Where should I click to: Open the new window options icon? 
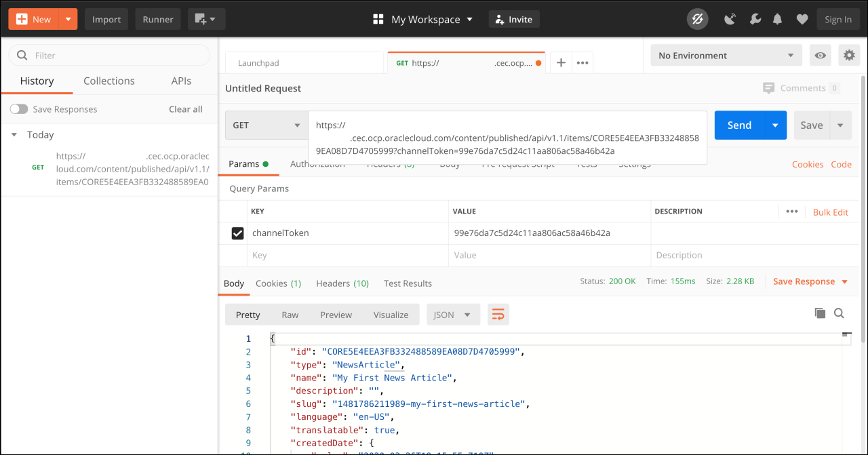206,19
